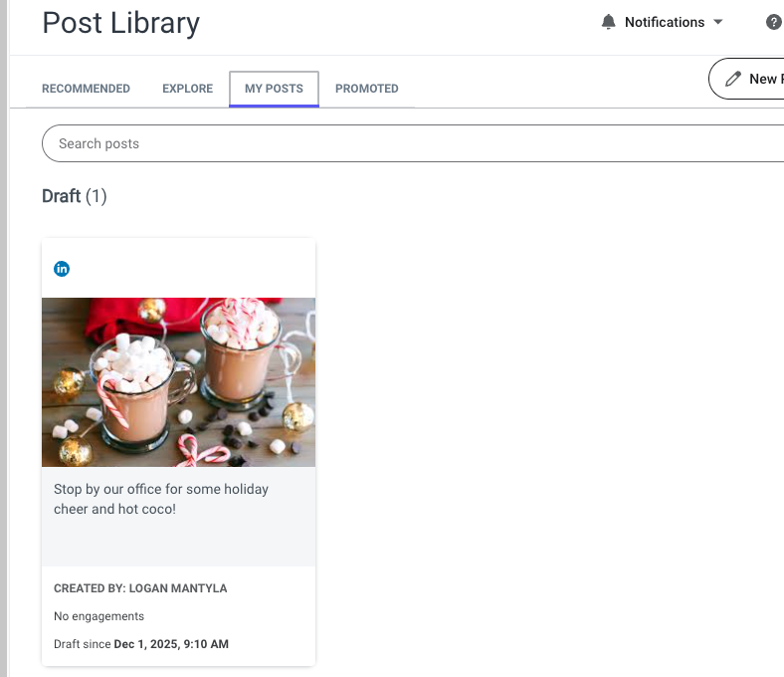Click the LinkedIn icon on the draft card
Screen dimensions: 784x677
(62, 269)
